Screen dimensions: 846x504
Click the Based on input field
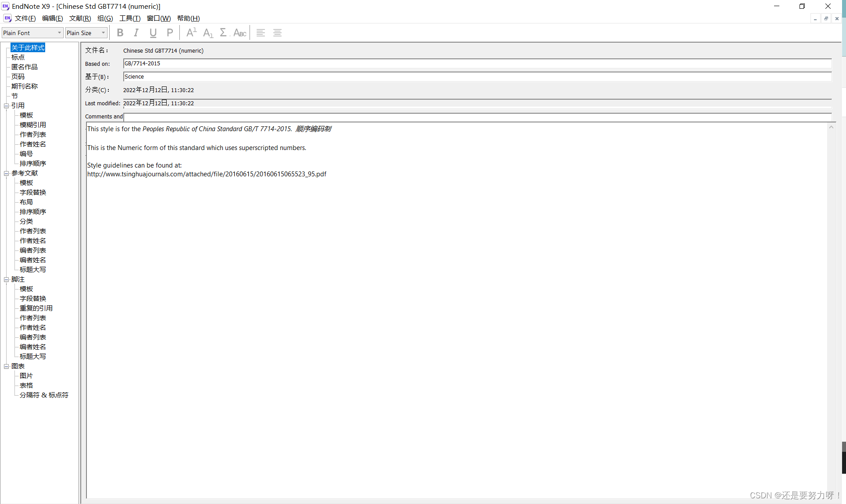(477, 64)
